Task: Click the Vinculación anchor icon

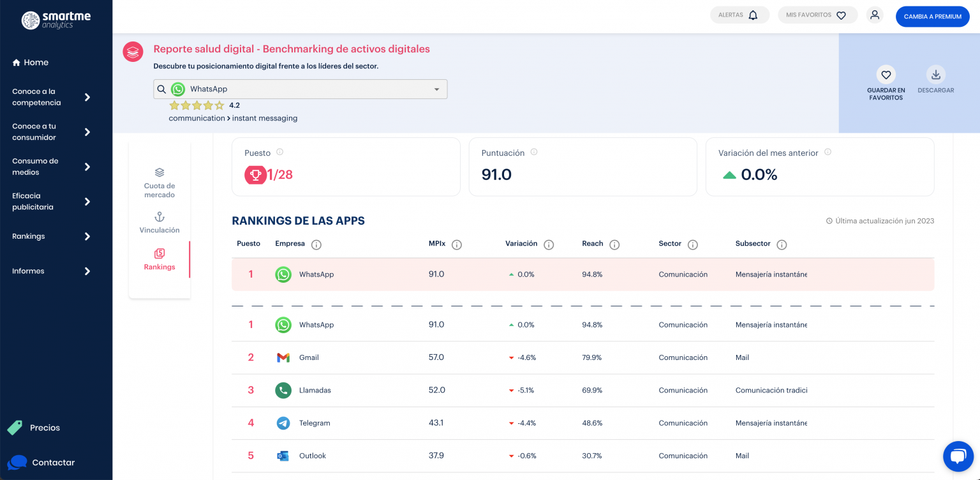Action: pos(159,216)
